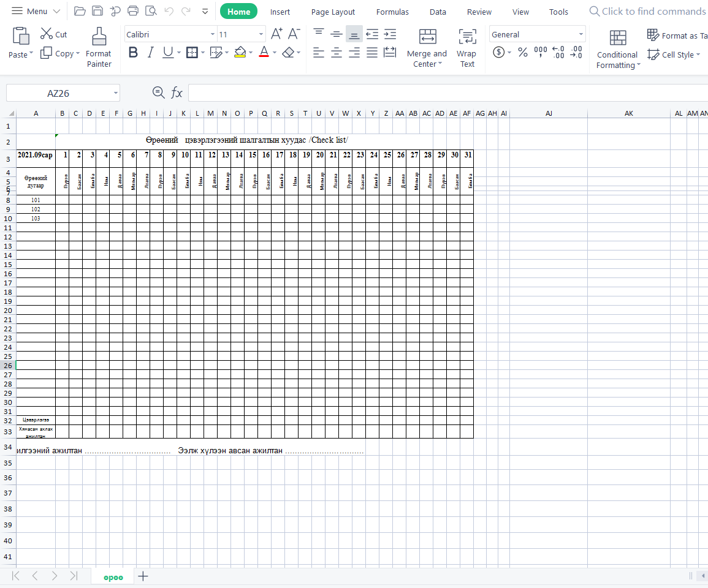708x588 pixels.
Task: Open the Calibri font name dropdown
Action: pyautogui.click(x=213, y=35)
